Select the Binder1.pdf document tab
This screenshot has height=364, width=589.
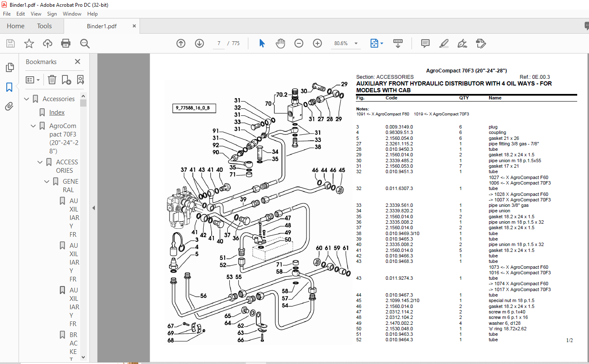click(x=102, y=26)
